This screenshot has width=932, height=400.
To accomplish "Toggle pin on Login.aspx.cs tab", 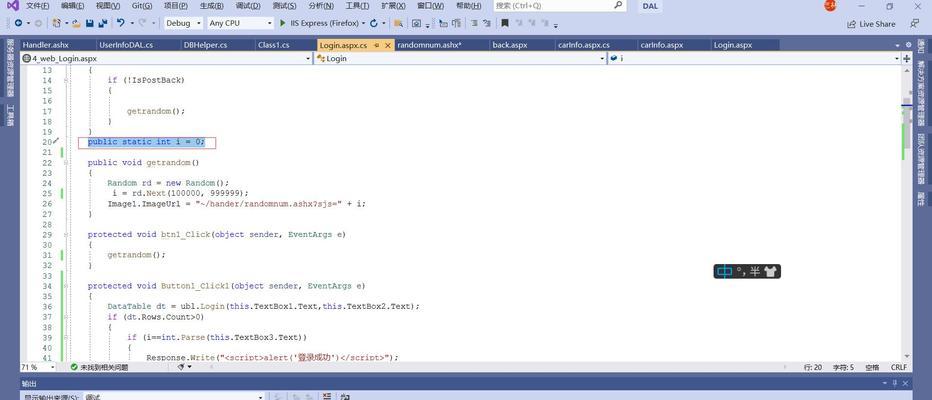I will 377,45.
